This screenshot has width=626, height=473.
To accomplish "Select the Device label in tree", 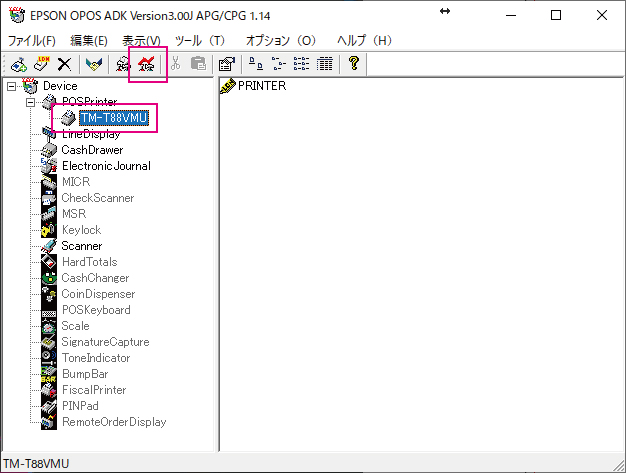I will tap(60, 86).
